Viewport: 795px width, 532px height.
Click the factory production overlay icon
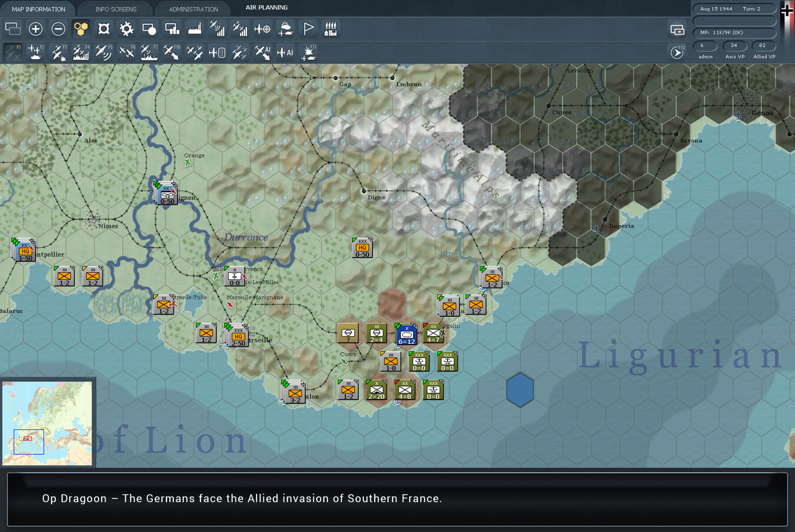coord(195,29)
